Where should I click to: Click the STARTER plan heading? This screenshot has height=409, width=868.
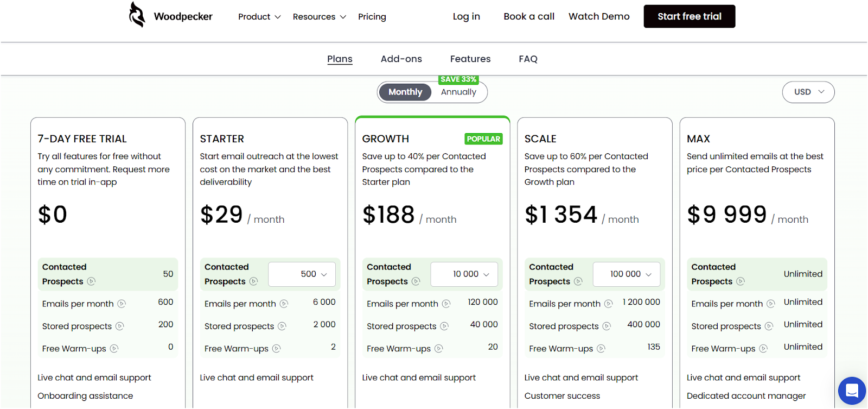pos(222,139)
